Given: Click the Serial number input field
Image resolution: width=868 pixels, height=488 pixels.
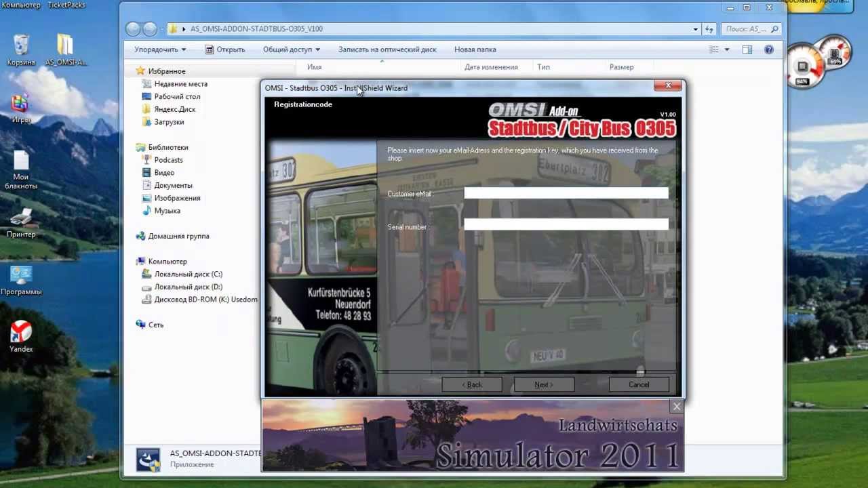Looking at the screenshot, I should (566, 224).
